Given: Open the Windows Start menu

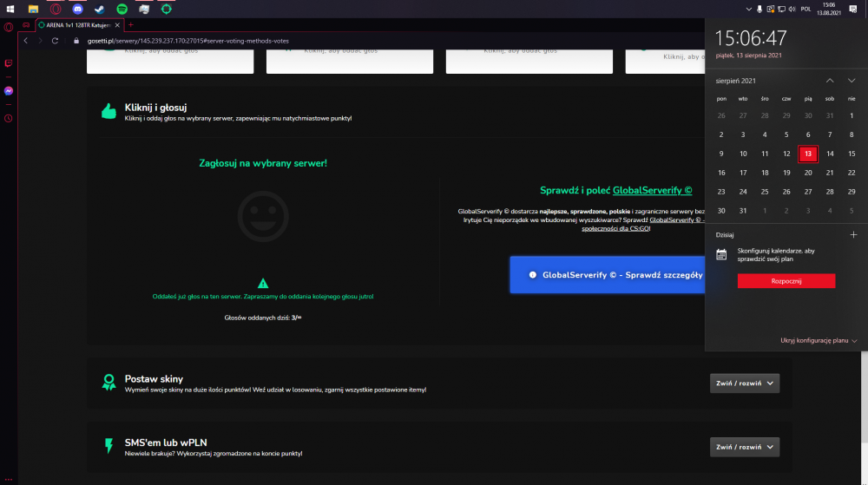Looking at the screenshot, I should (10, 9).
